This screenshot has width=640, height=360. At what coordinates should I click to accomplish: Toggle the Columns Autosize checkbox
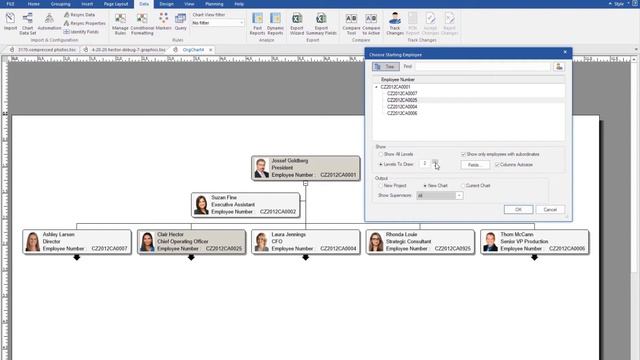497,164
